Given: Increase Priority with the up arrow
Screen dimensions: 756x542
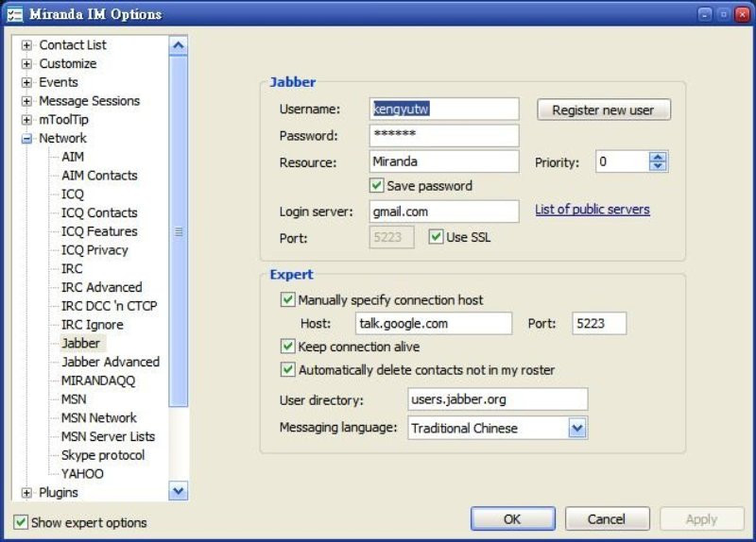Looking at the screenshot, I should coord(658,157).
